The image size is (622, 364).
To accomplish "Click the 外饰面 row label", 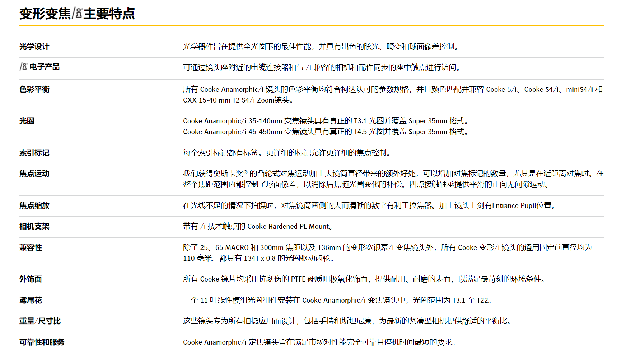I will [x=31, y=279].
